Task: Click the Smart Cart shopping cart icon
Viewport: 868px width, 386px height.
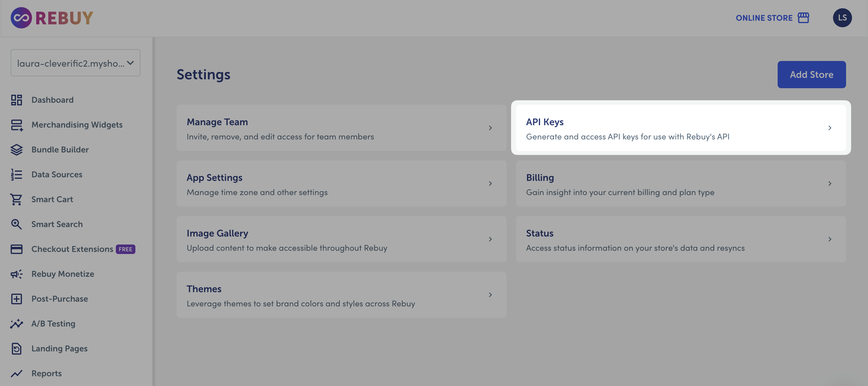Action: click(x=16, y=200)
